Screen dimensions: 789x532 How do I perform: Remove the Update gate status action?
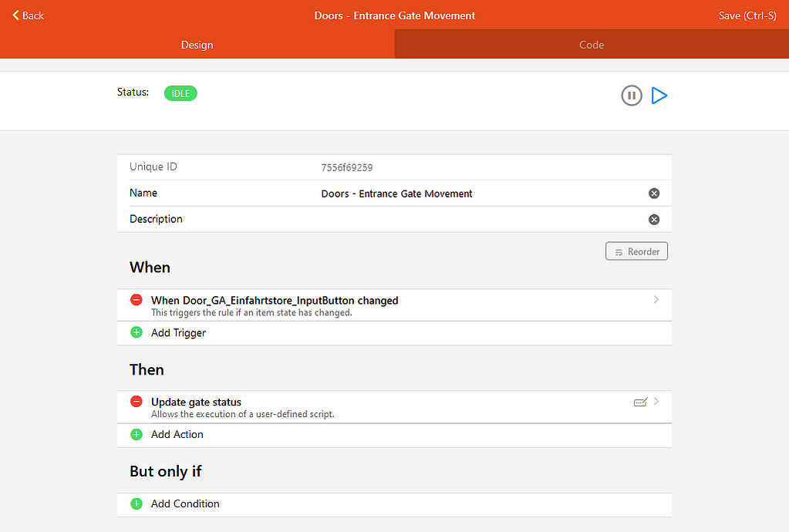pyautogui.click(x=137, y=402)
